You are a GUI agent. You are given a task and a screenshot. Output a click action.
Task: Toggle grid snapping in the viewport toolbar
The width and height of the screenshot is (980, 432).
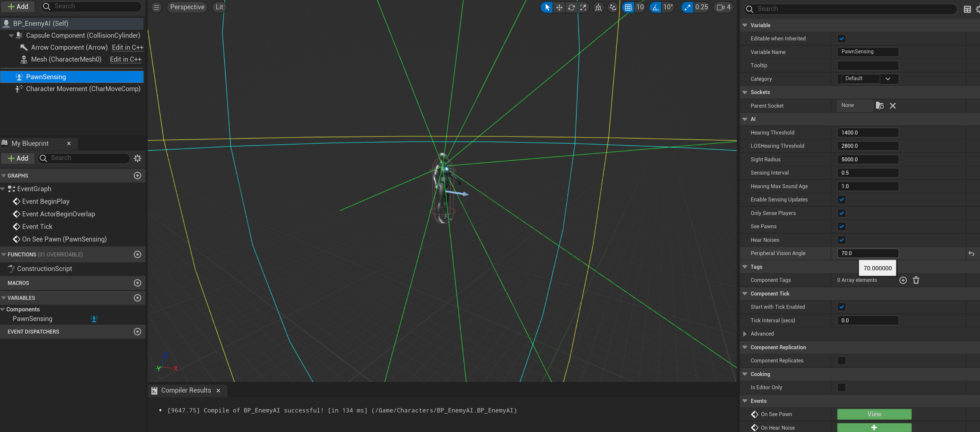coord(628,7)
